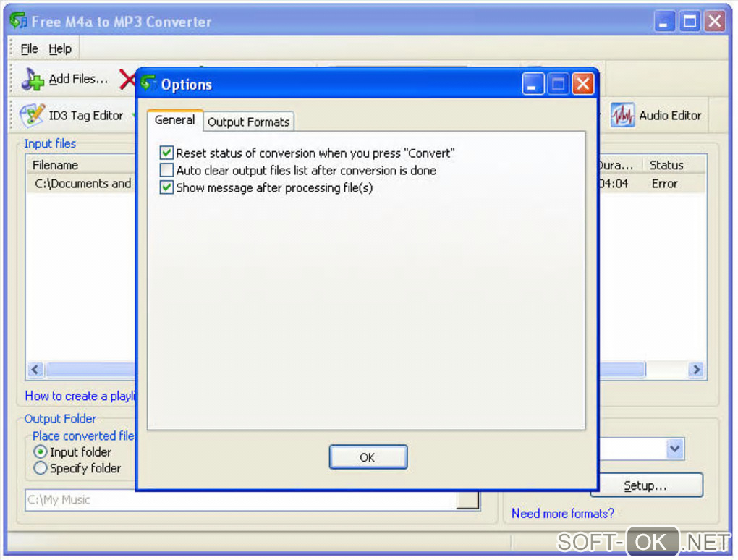Click the Add Files music note icon

(33, 79)
